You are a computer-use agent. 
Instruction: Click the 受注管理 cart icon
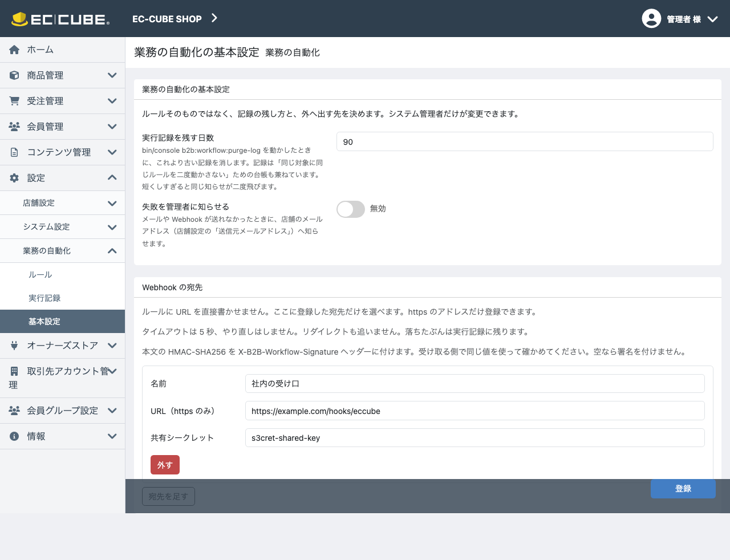click(x=14, y=101)
